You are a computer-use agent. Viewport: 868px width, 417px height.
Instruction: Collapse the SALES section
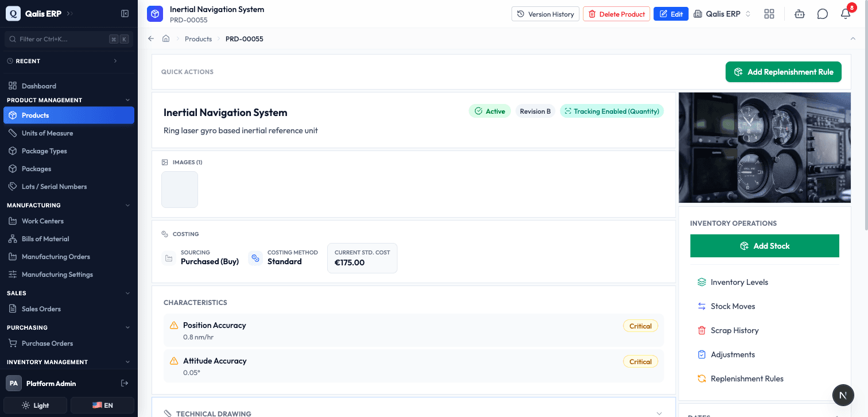(x=69, y=293)
